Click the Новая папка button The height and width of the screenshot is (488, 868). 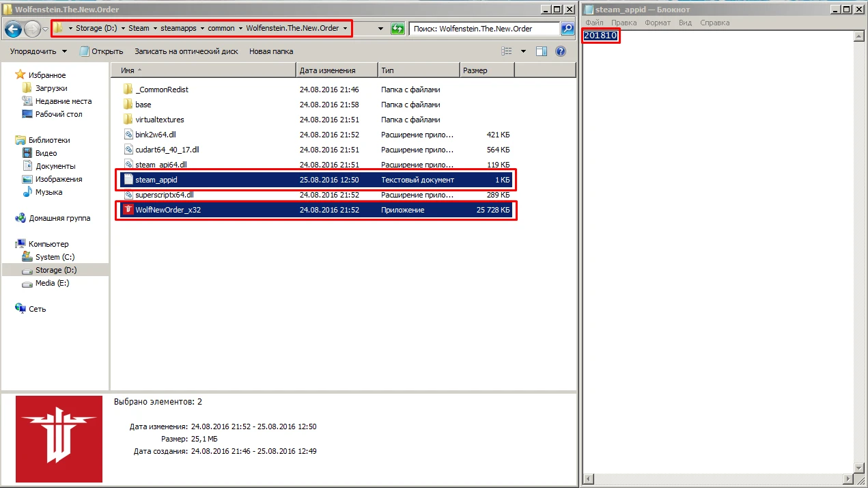270,51
